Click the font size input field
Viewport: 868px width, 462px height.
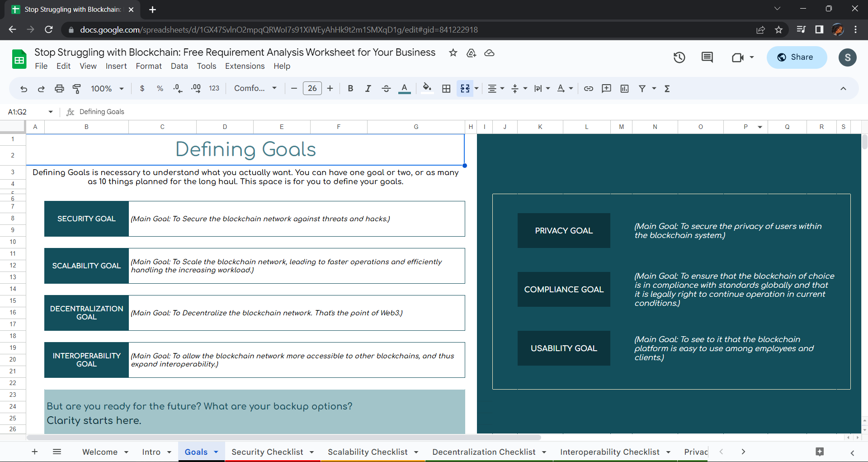pos(312,89)
